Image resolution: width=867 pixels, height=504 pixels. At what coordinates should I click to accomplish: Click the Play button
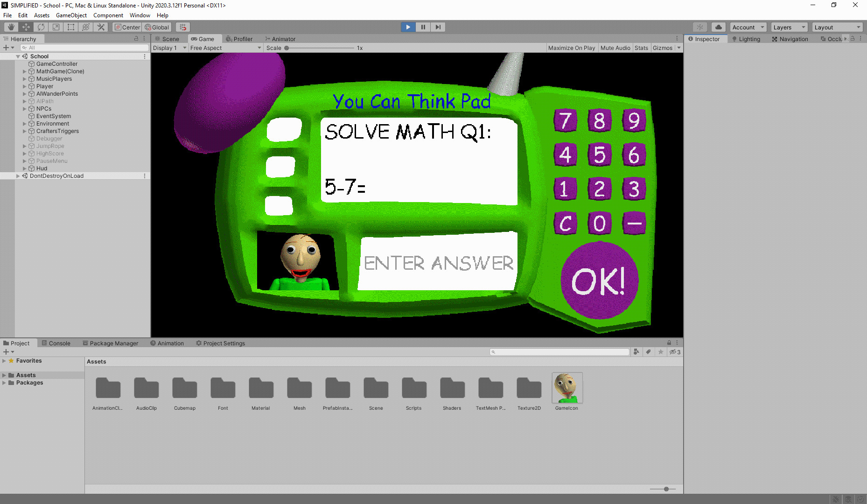[x=408, y=27]
